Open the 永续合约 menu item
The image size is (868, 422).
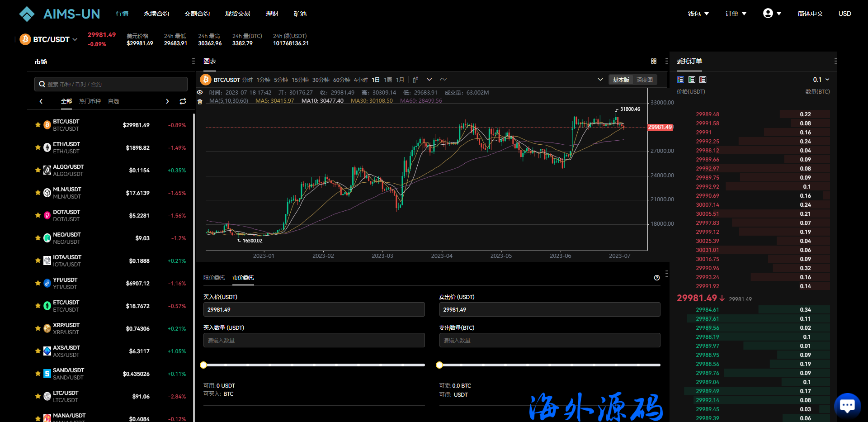[156, 14]
